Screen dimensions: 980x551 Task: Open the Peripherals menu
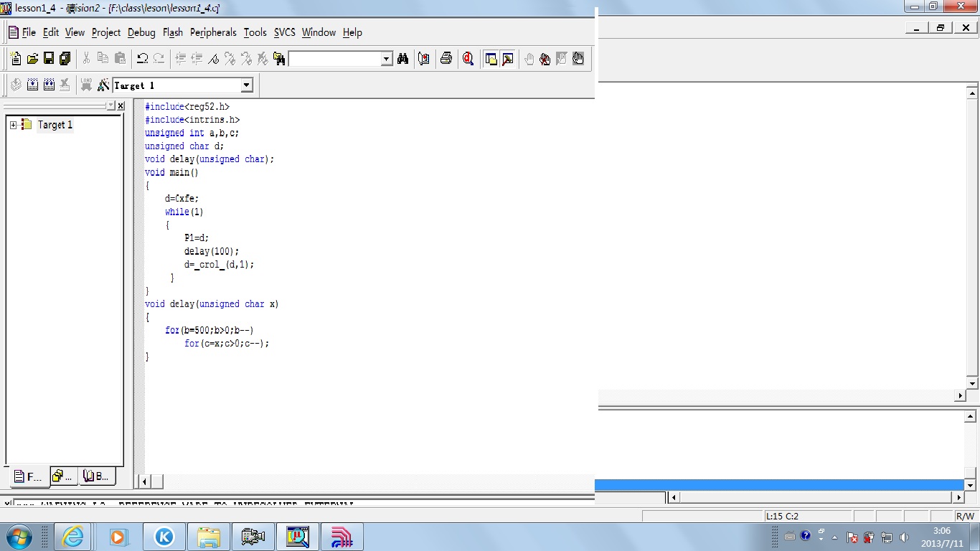[x=213, y=32]
